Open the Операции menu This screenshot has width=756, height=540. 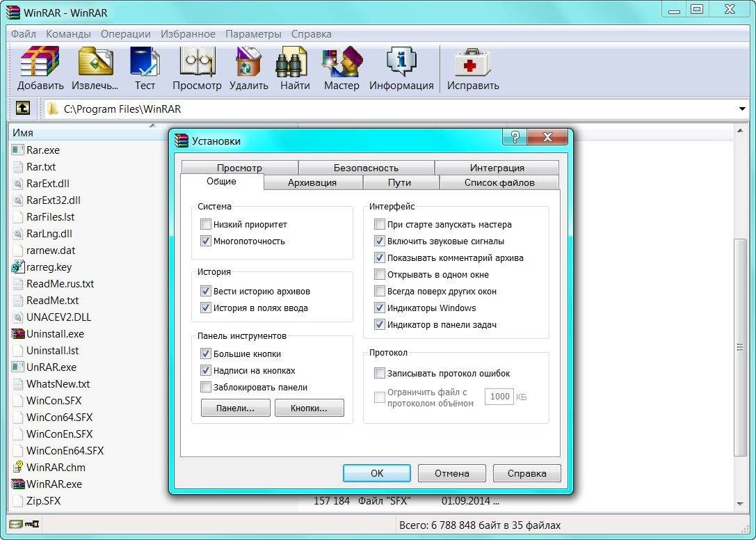pyautogui.click(x=126, y=34)
